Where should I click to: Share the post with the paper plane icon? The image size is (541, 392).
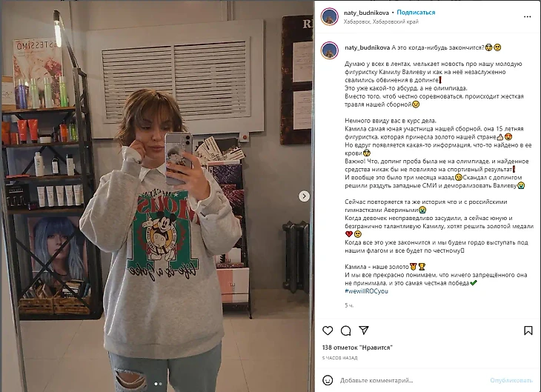click(x=364, y=330)
